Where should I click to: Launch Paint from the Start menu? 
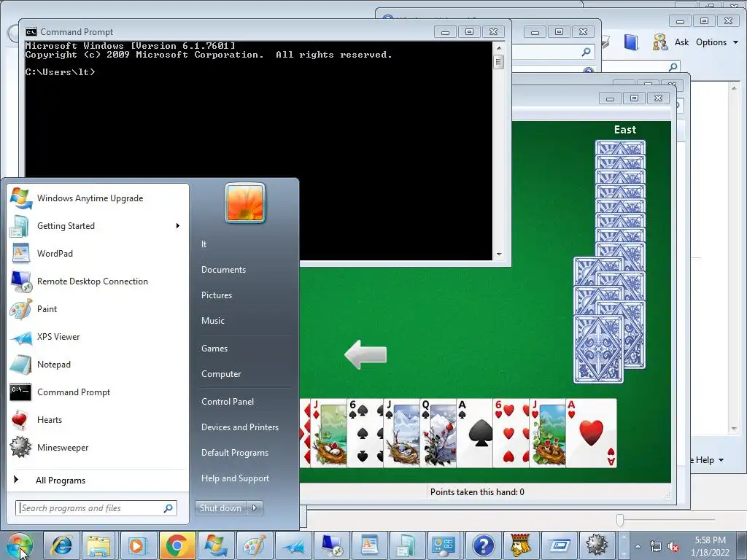click(x=47, y=308)
